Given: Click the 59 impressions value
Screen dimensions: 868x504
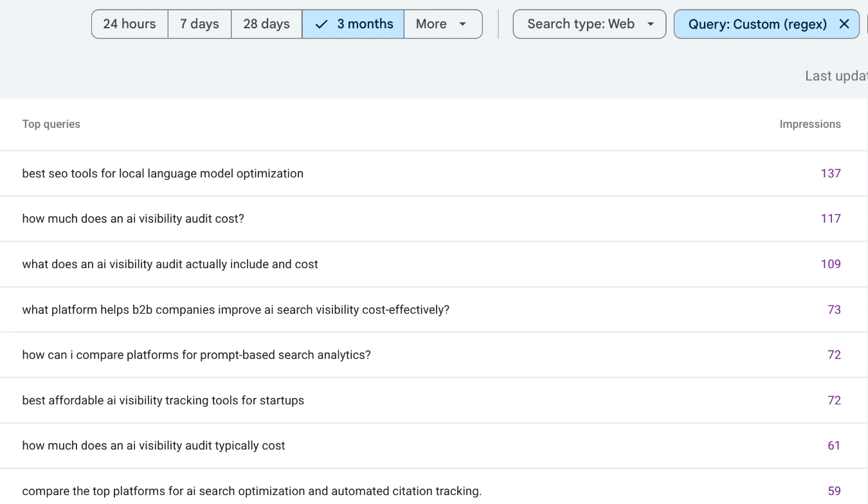Looking at the screenshot, I should [x=834, y=491].
